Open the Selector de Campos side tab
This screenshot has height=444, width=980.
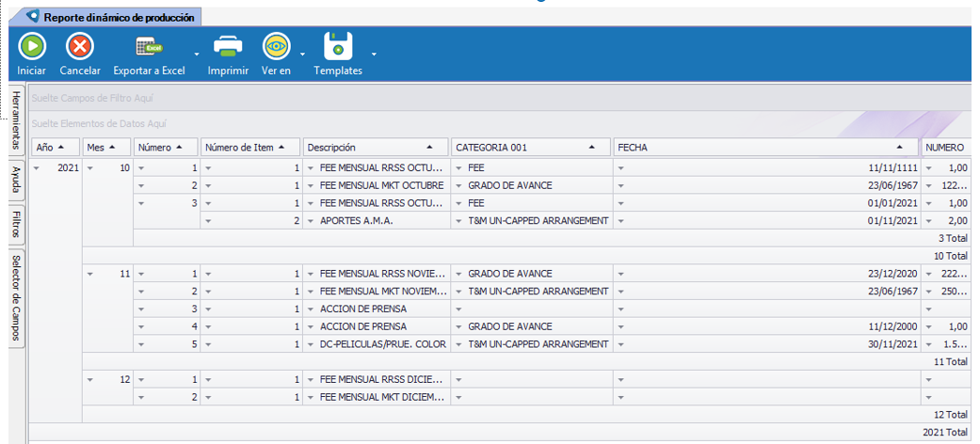click(x=17, y=299)
